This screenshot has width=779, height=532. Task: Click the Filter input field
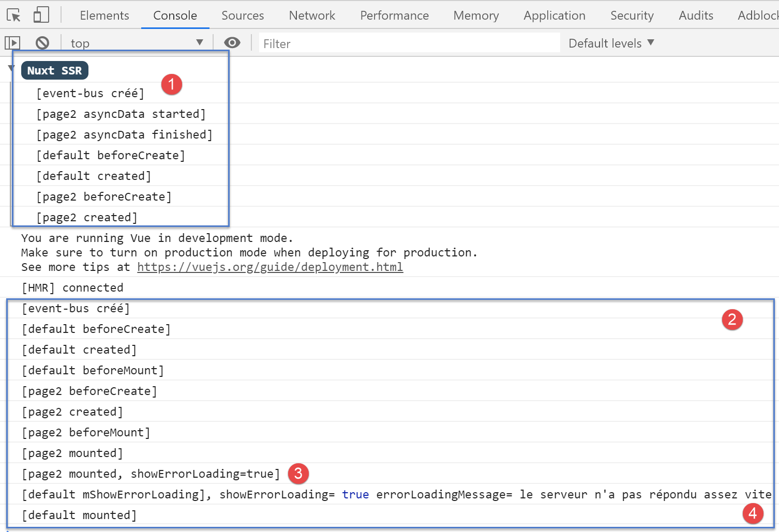tap(409, 43)
